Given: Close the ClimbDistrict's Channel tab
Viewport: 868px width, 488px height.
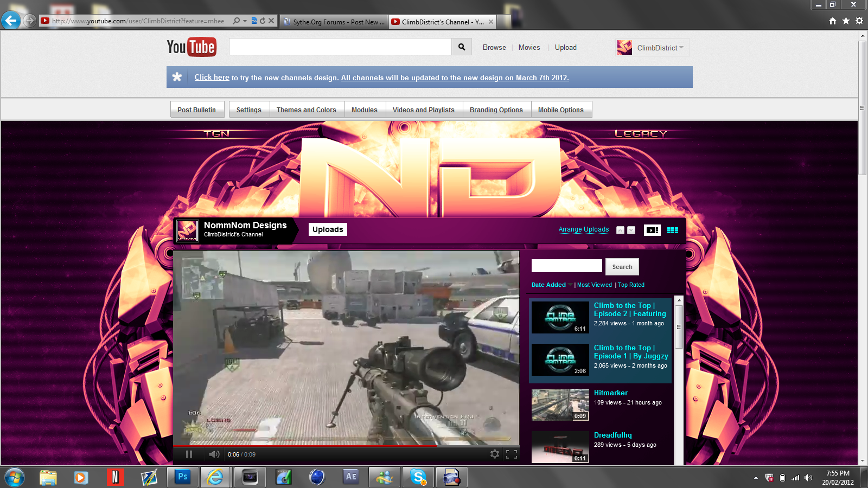Looking at the screenshot, I should pos(491,22).
